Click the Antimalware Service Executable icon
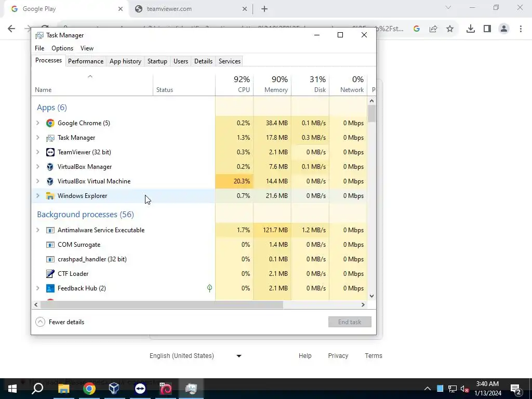The image size is (532, 399). [x=50, y=230]
